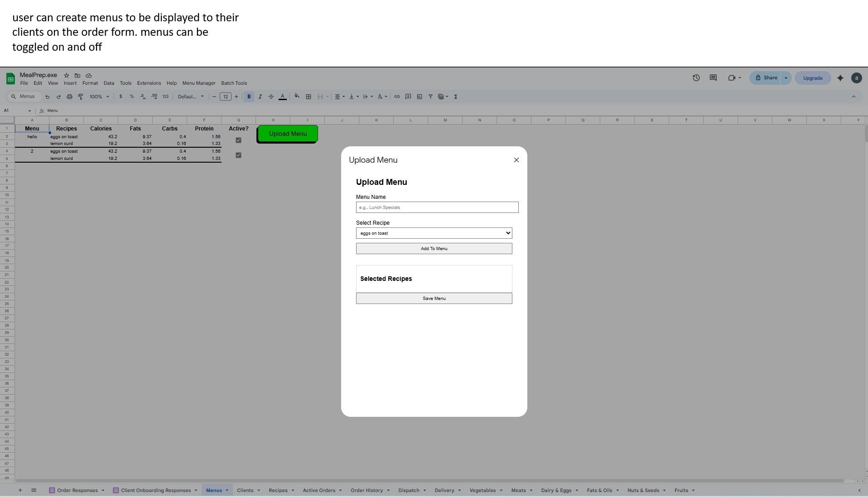Open the fill color picker
Viewport: 868px width, 497px height.
point(297,96)
